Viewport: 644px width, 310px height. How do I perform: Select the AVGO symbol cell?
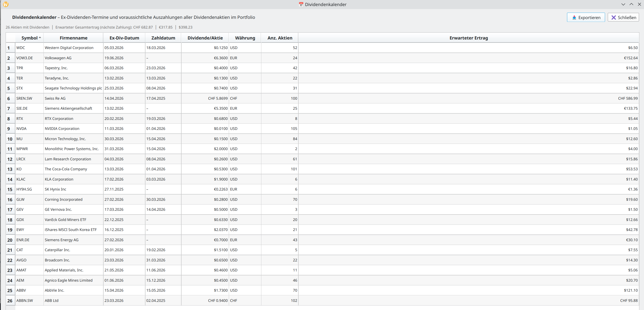click(30, 260)
